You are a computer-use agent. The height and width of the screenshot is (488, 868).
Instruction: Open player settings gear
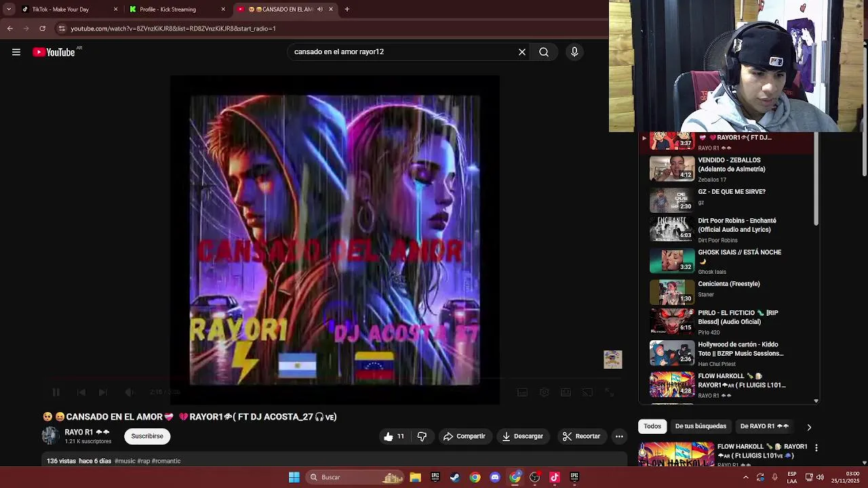pyautogui.click(x=544, y=392)
